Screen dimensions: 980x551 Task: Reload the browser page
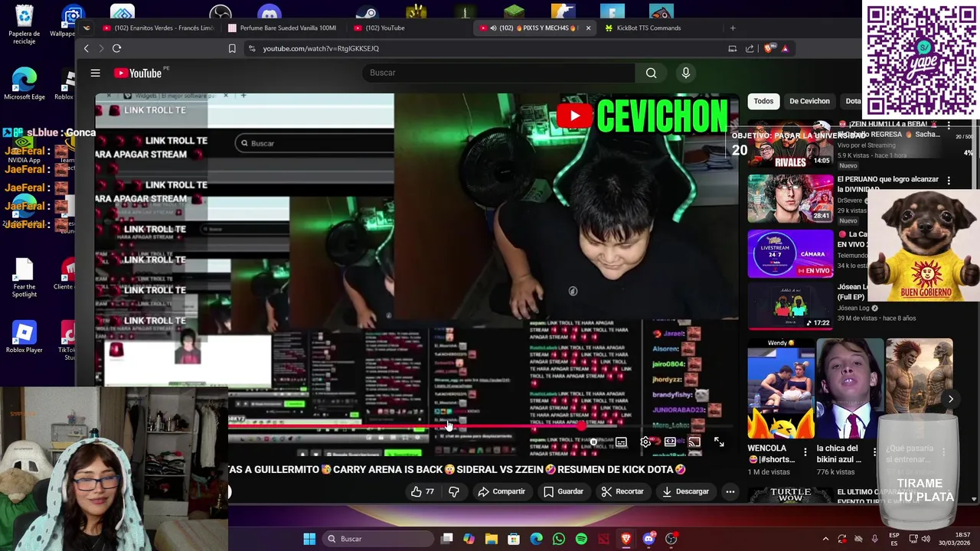116,48
